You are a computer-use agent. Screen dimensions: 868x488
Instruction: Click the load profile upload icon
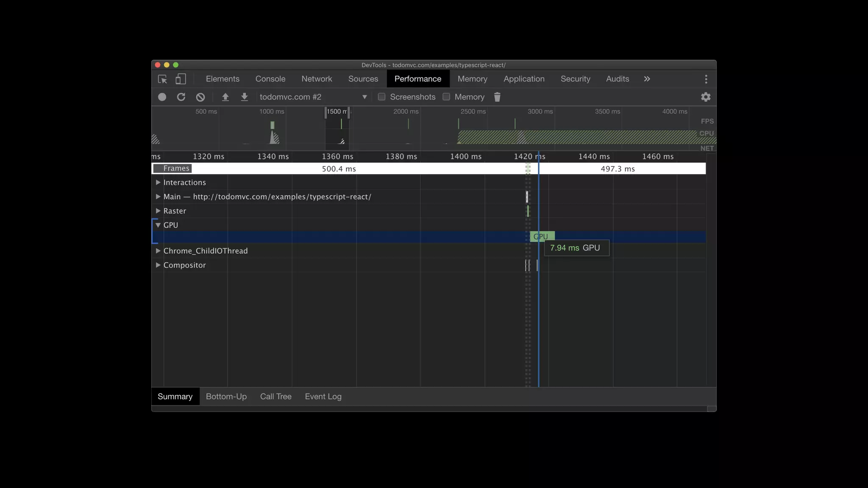pos(225,97)
